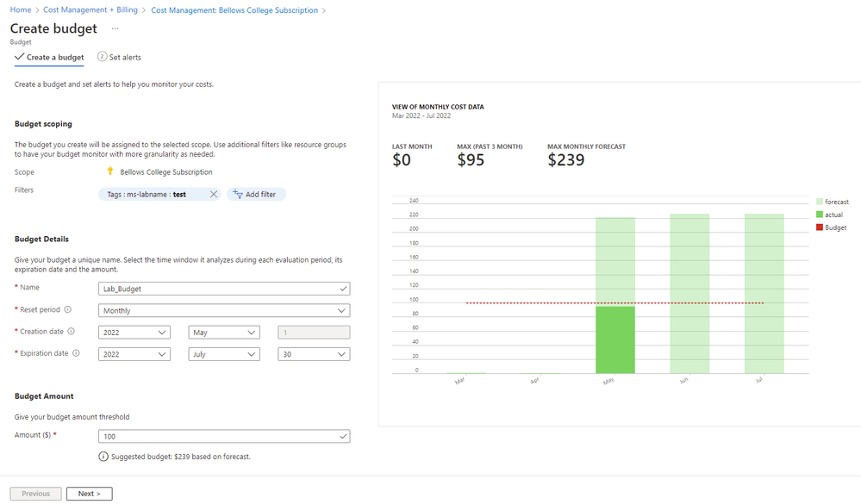The height and width of the screenshot is (504, 861).
Task: Click the actual legend swatch
Action: pos(820,215)
